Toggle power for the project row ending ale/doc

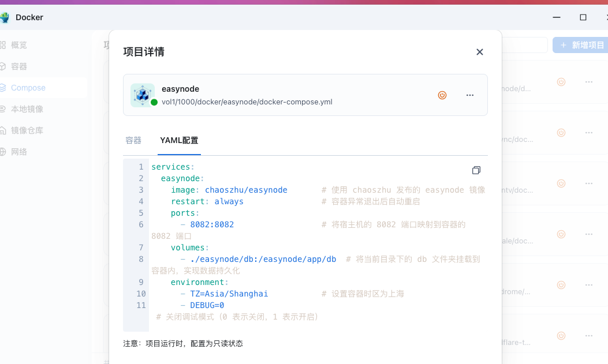[561, 234]
